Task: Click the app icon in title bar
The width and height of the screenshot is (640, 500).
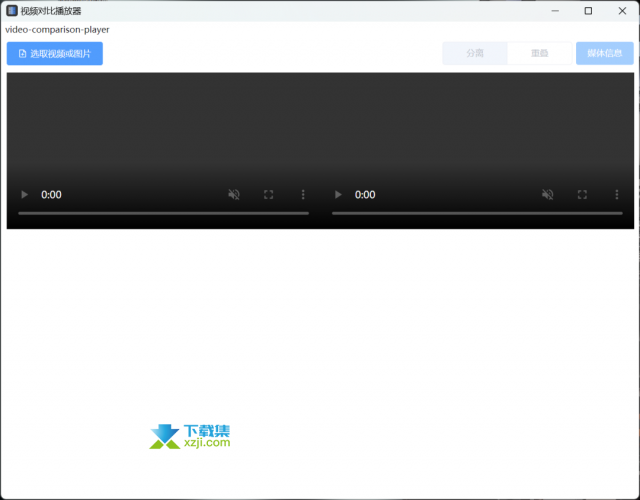Action: (x=12, y=11)
